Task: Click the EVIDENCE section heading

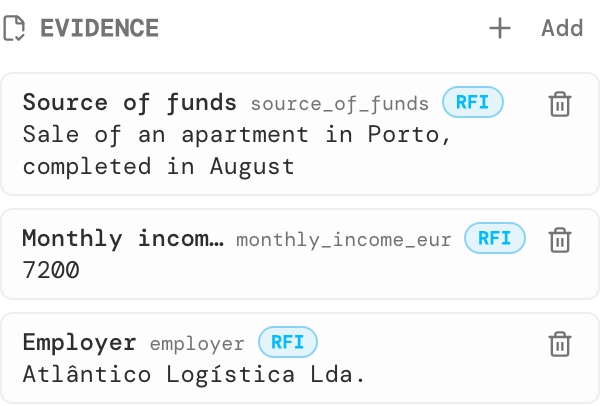Action: click(99, 28)
